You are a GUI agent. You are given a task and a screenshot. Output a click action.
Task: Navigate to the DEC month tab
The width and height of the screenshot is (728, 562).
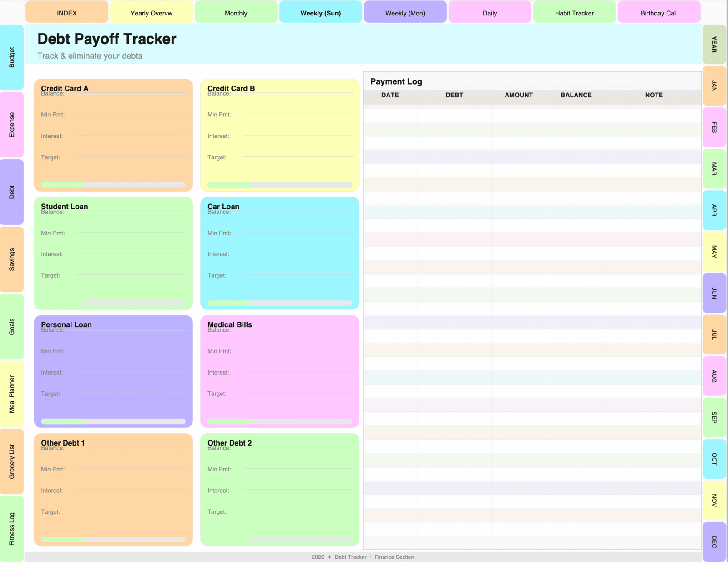[714, 542]
